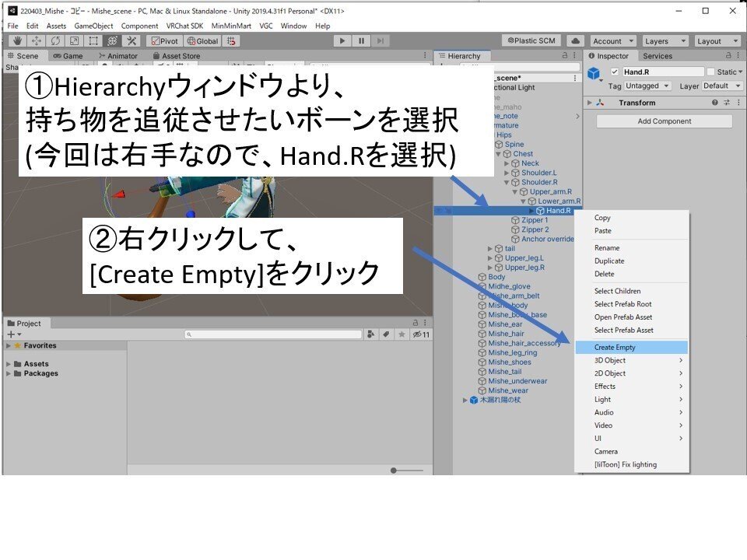747x560 pixels.
Task: Select the Move tool
Action: click(x=37, y=41)
